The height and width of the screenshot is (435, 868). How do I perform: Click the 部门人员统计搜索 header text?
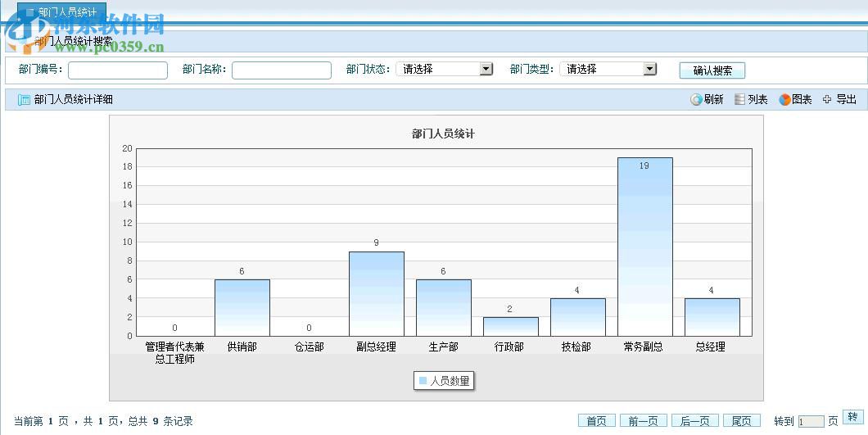[74, 41]
